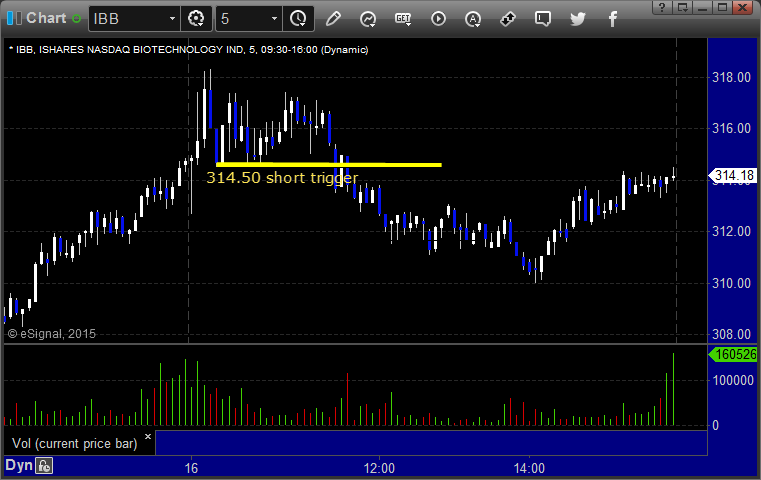Click the 318.00 price axis label
761x480 pixels.
731,77
